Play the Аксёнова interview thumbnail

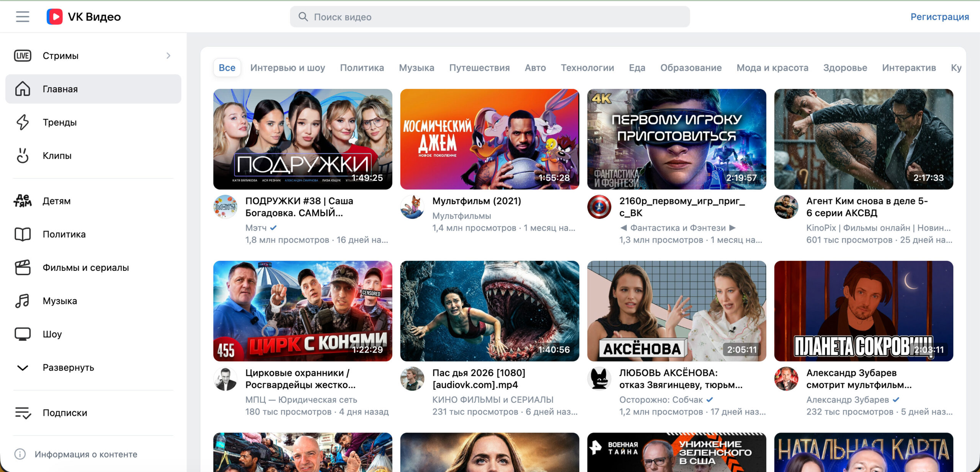[677, 311]
